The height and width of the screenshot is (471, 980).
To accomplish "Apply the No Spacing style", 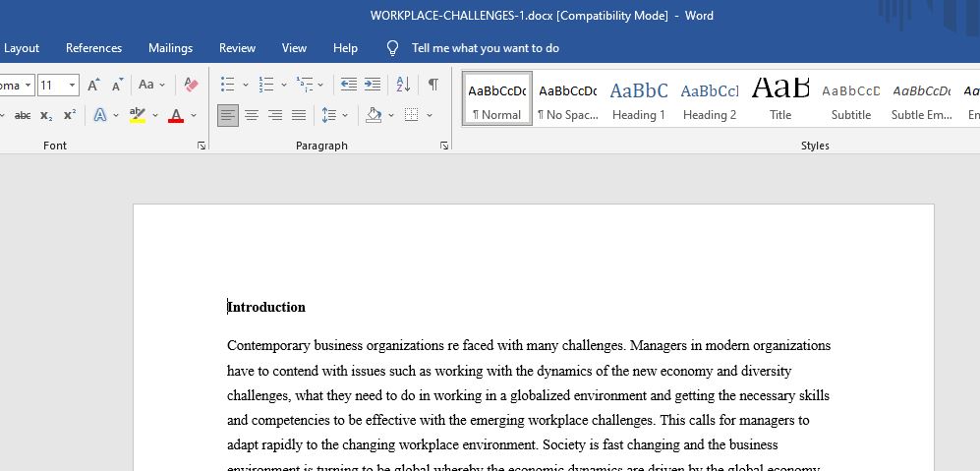I will tap(567, 98).
